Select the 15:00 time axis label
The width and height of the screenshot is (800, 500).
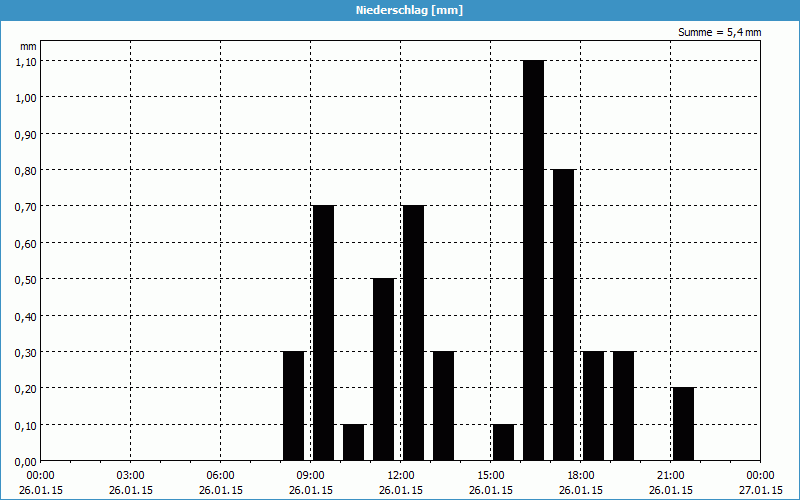click(491, 475)
